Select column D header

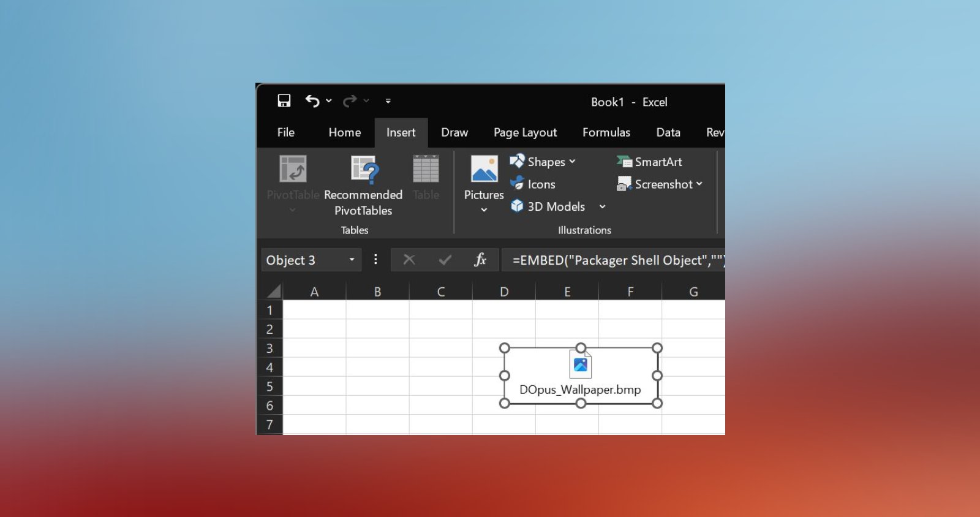tap(504, 292)
